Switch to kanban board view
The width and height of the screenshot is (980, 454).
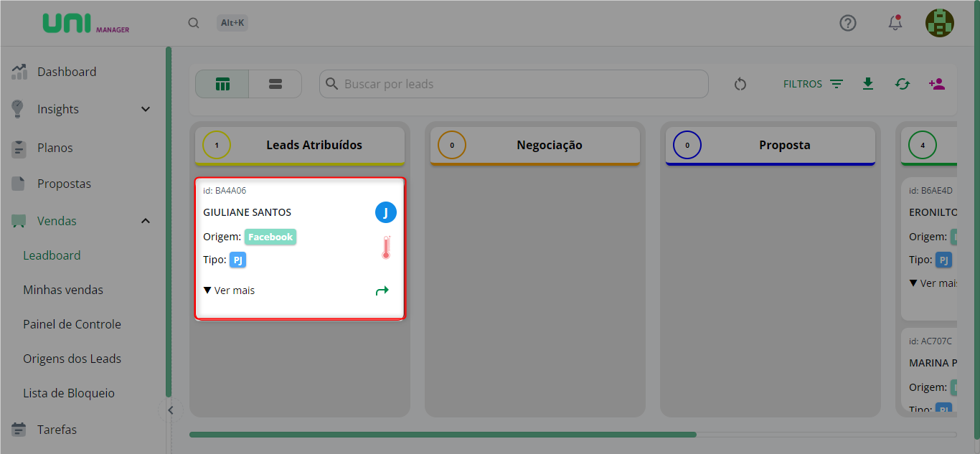pos(222,84)
